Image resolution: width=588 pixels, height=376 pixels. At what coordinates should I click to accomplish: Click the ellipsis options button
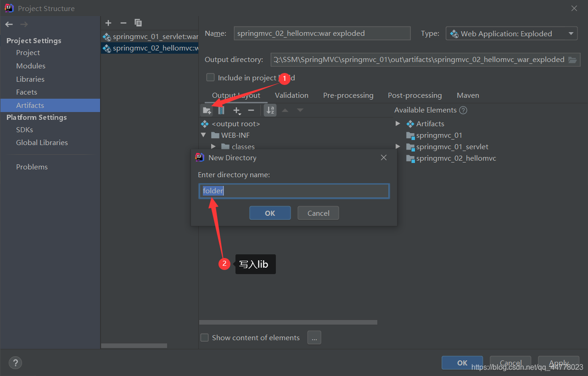[314, 337]
